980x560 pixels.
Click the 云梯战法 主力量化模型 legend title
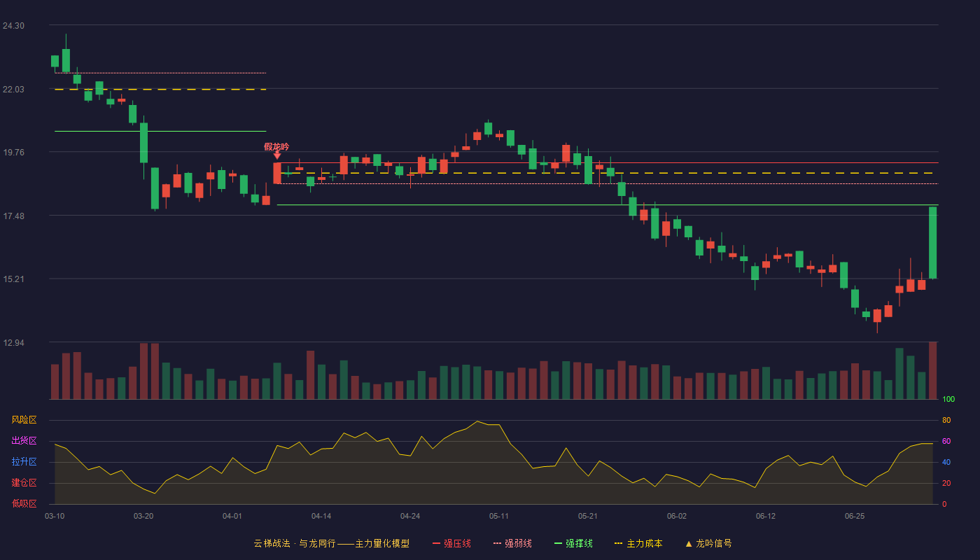tap(331, 543)
